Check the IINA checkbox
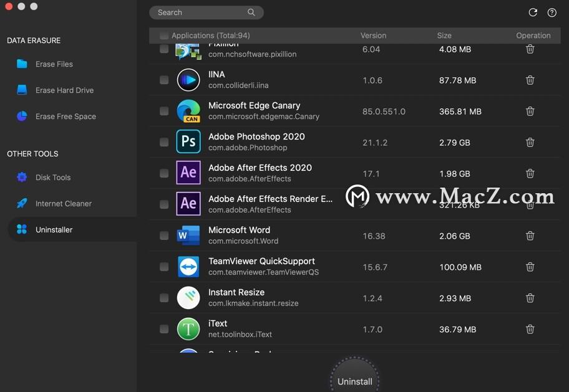The height and width of the screenshot is (392, 569). click(x=164, y=80)
